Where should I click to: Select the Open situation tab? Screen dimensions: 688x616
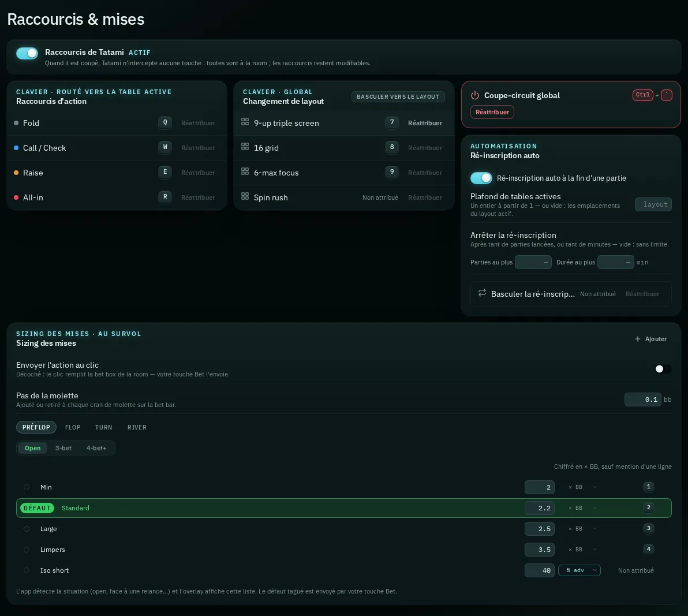click(x=32, y=448)
